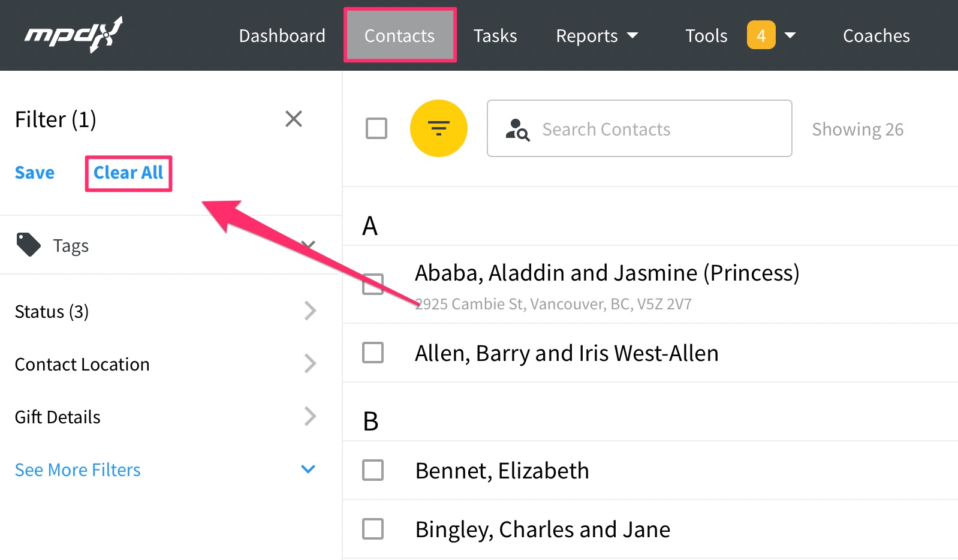Expand the Gift Details filter
Screen dimensions: 958x560
coord(309,417)
